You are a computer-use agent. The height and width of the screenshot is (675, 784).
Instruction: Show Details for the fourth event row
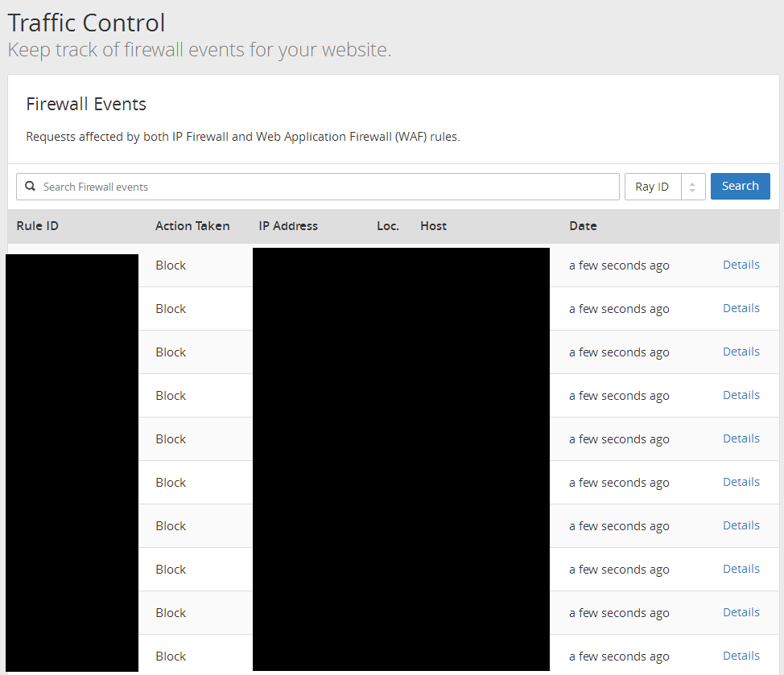click(741, 395)
